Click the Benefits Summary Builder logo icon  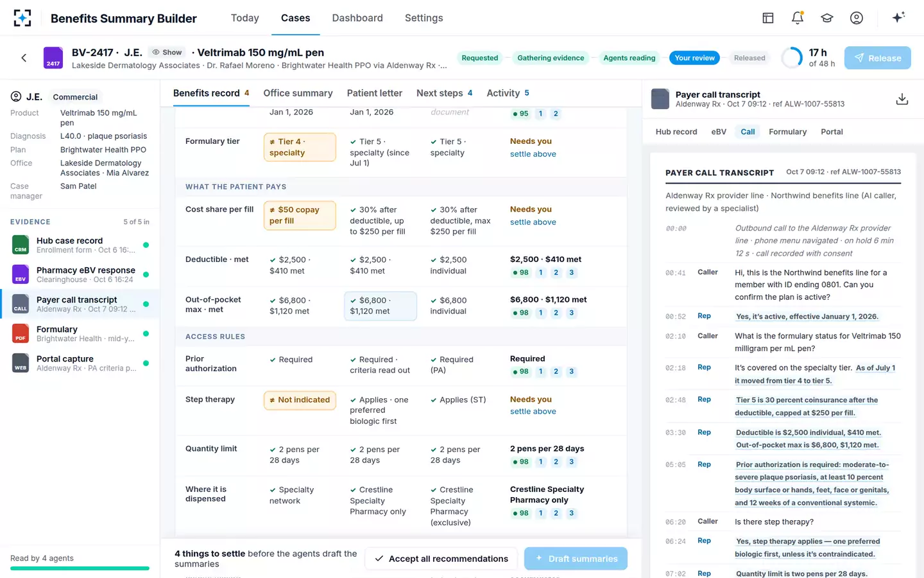pos(22,18)
